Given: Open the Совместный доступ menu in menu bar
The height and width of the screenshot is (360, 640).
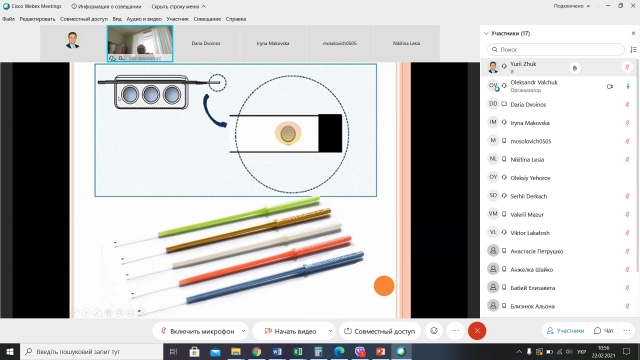Looking at the screenshot, I should 84,19.
